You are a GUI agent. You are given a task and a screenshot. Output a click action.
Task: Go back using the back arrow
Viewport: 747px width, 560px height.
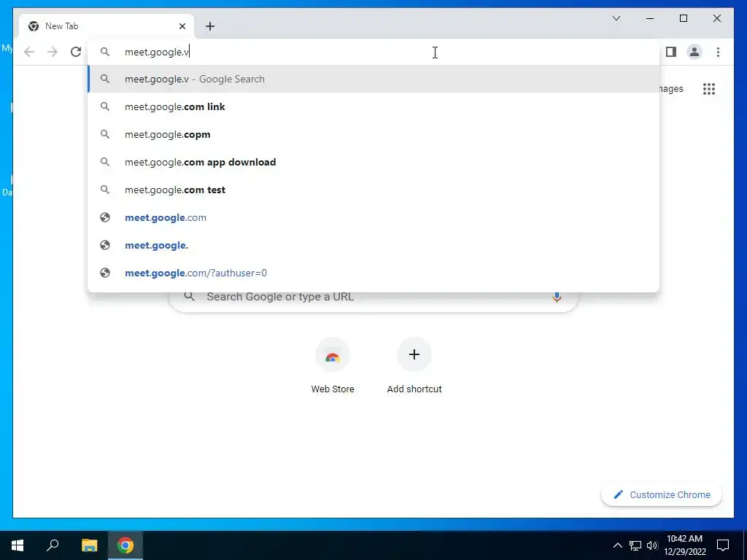click(29, 52)
